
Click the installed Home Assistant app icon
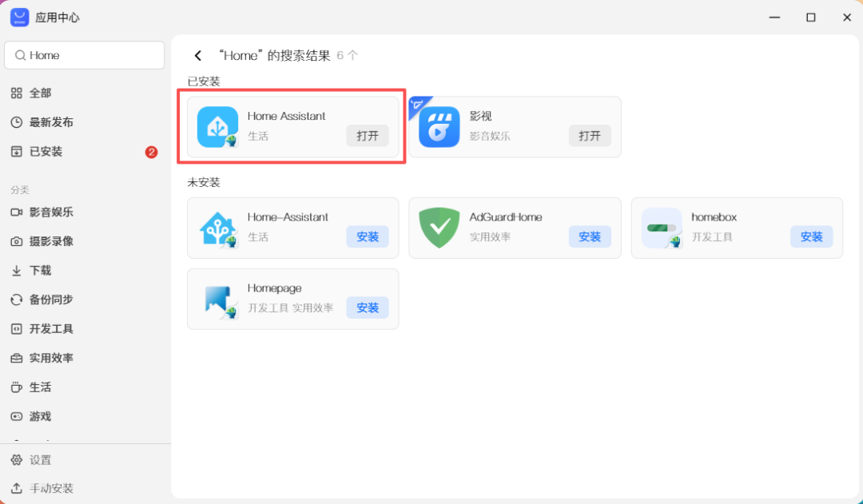pyautogui.click(x=218, y=127)
